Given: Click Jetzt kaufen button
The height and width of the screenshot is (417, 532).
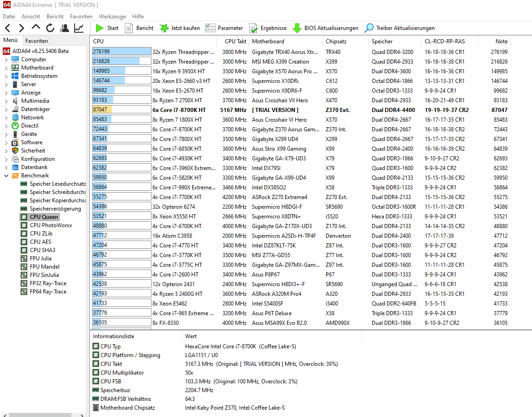Looking at the screenshot, I should (x=180, y=28).
